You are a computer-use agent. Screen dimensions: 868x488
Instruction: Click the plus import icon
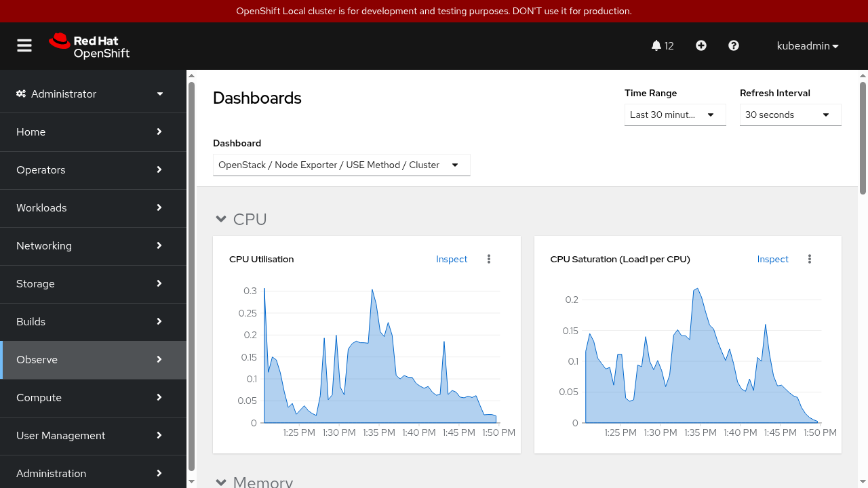click(701, 45)
